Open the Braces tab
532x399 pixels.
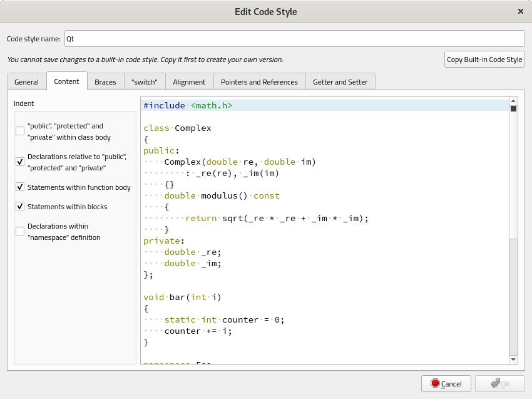(x=105, y=82)
